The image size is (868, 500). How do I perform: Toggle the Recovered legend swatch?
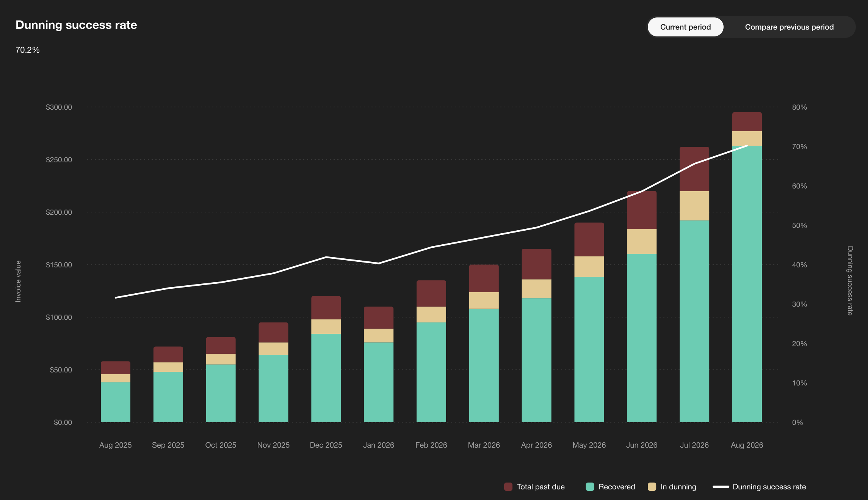pos(590,487)
